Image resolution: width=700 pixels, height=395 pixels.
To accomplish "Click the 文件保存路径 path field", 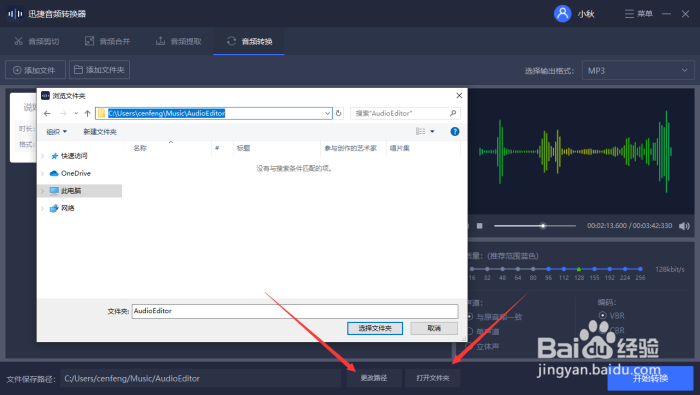I will (x=201, y=378).
